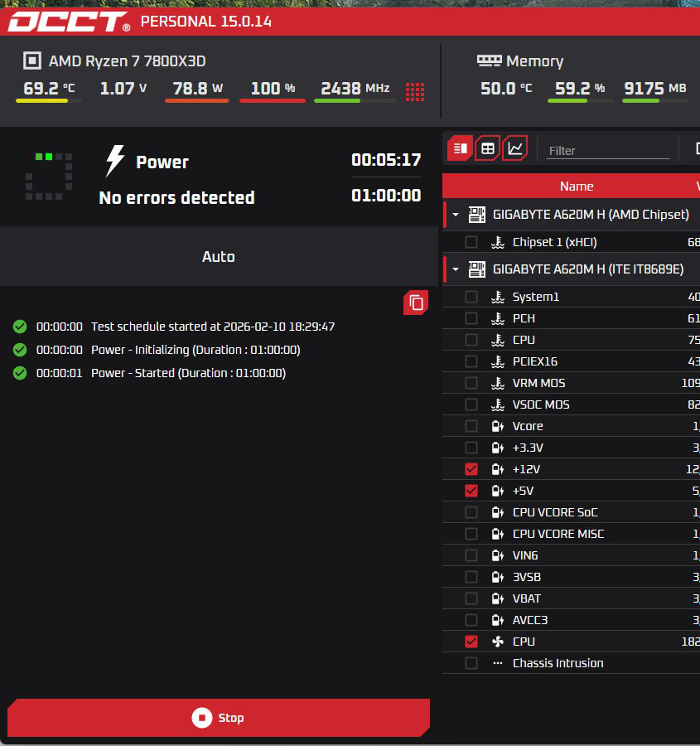Click the OCCT logo

click(x=69, y=22)
